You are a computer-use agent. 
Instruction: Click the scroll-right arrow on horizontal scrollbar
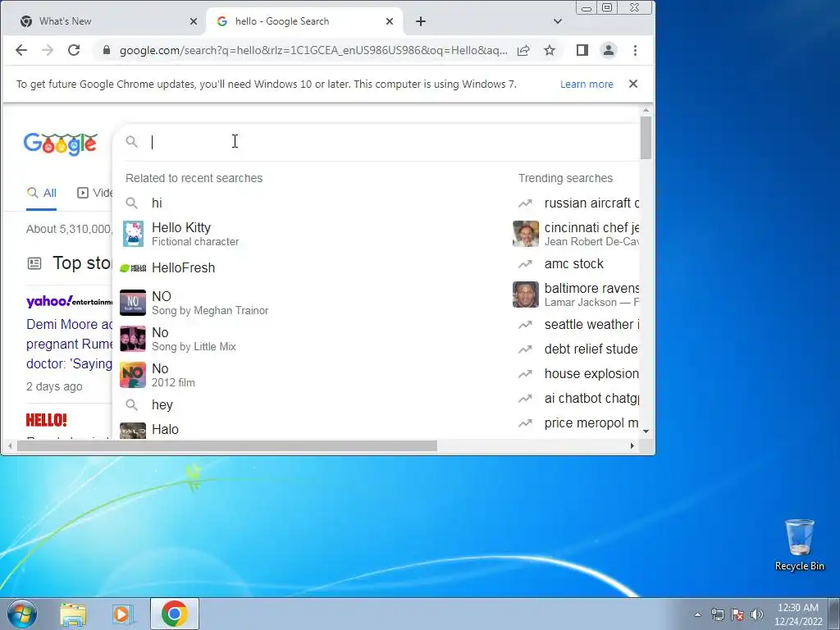(632, 445)
